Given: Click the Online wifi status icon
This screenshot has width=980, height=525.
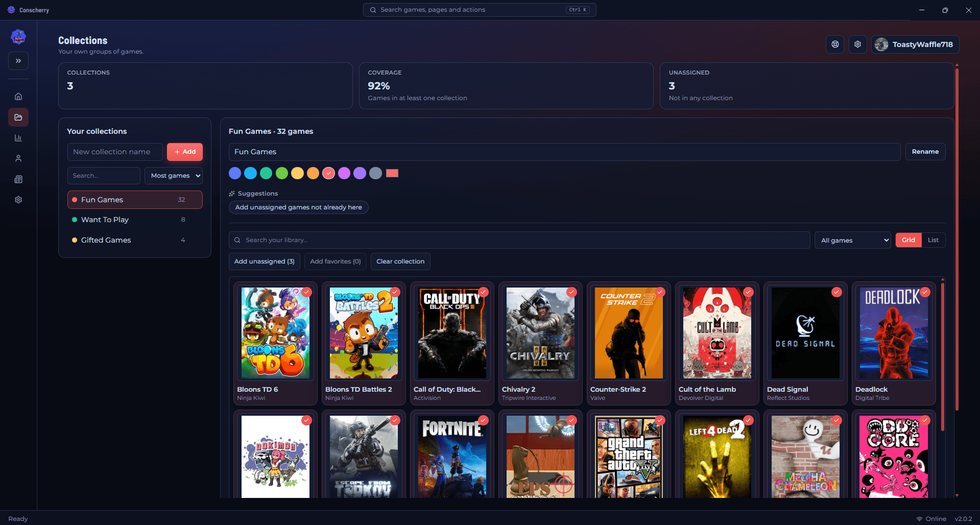Looking at the screenshot, I should tap(920, 518).
